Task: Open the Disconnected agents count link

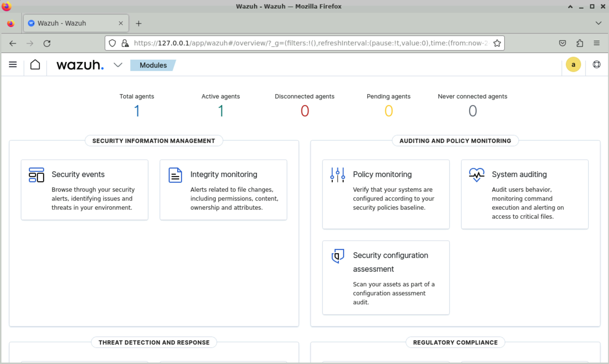Action: [x=304, y=111]
